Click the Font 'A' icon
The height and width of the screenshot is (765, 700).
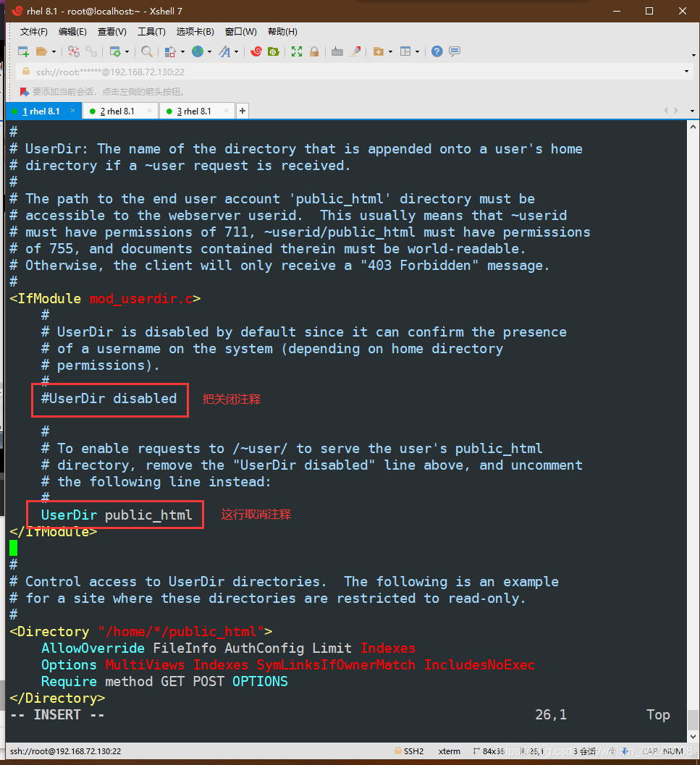tap(224, 51)
